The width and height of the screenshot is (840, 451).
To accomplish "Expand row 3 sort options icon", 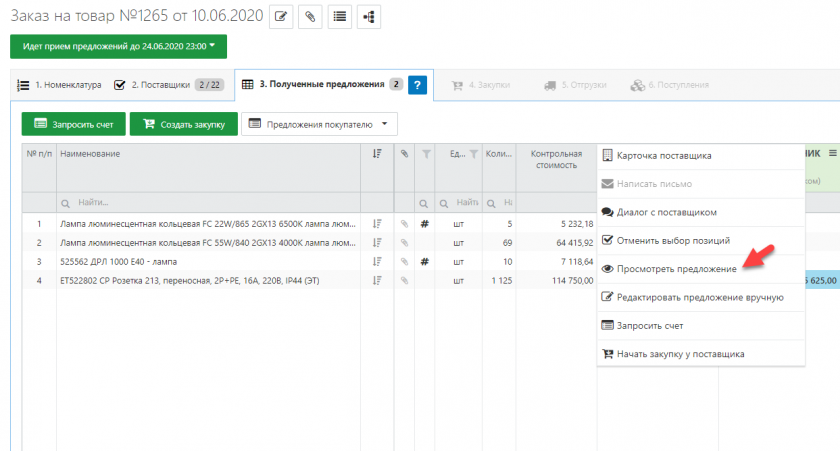I will pyautogui.click(x=377, y=261).
